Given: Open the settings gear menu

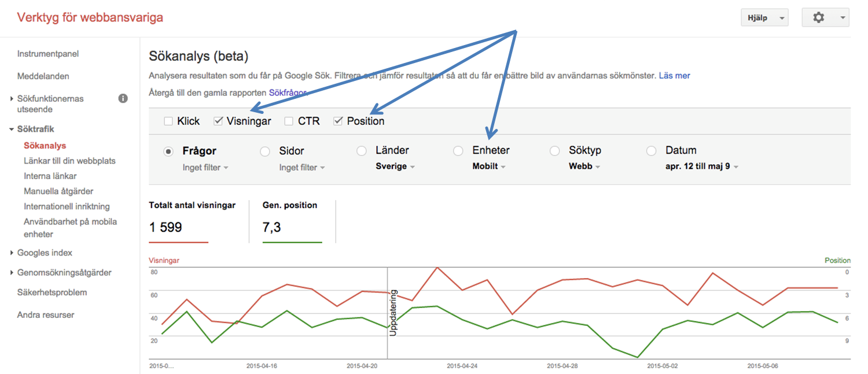Looking at the screenshot, I should tap(825, 18).
